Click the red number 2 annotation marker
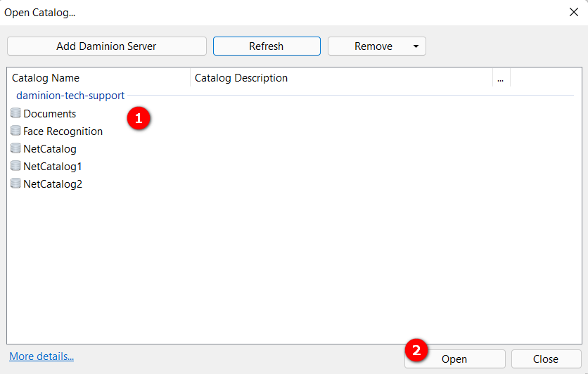 coord(416,349)
